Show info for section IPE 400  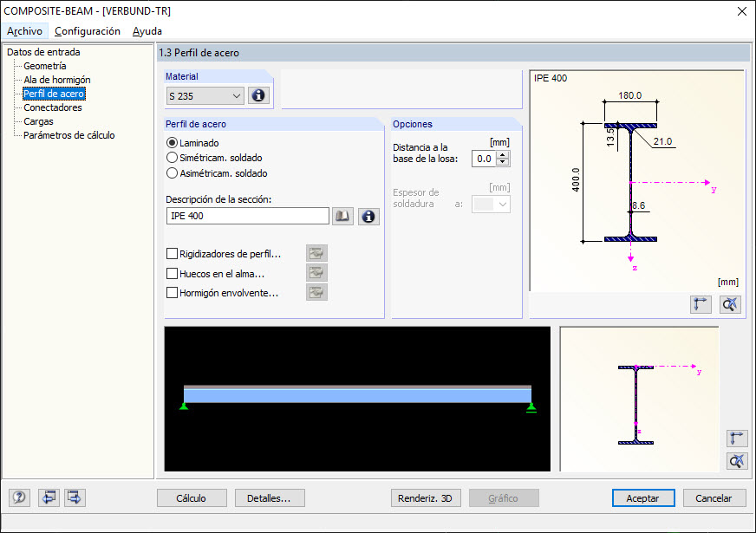(368, 217)
